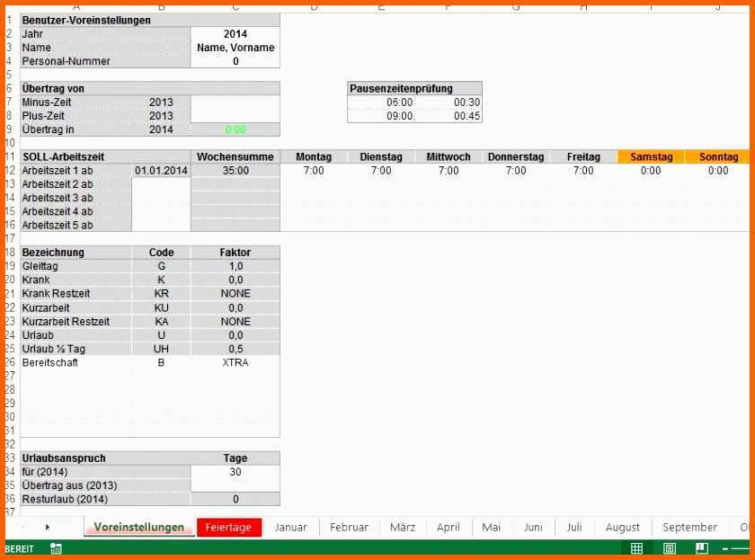Screen dimensions: 755x560
Task: Switch to the Januar sheet tab
Action: point(290,528)
